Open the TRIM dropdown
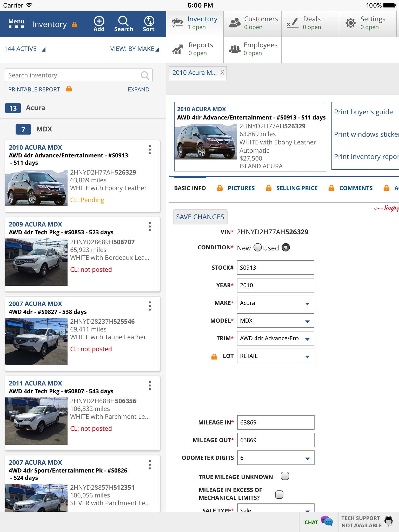 pos(276,338)
